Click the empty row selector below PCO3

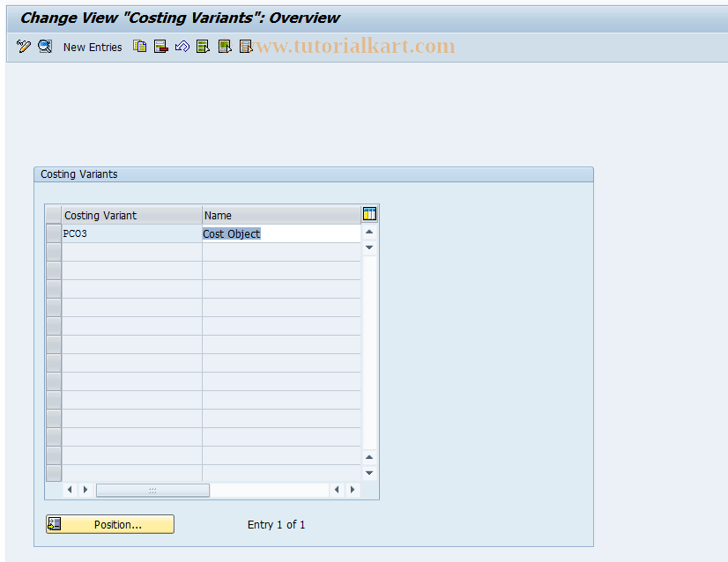pos(53,251)
